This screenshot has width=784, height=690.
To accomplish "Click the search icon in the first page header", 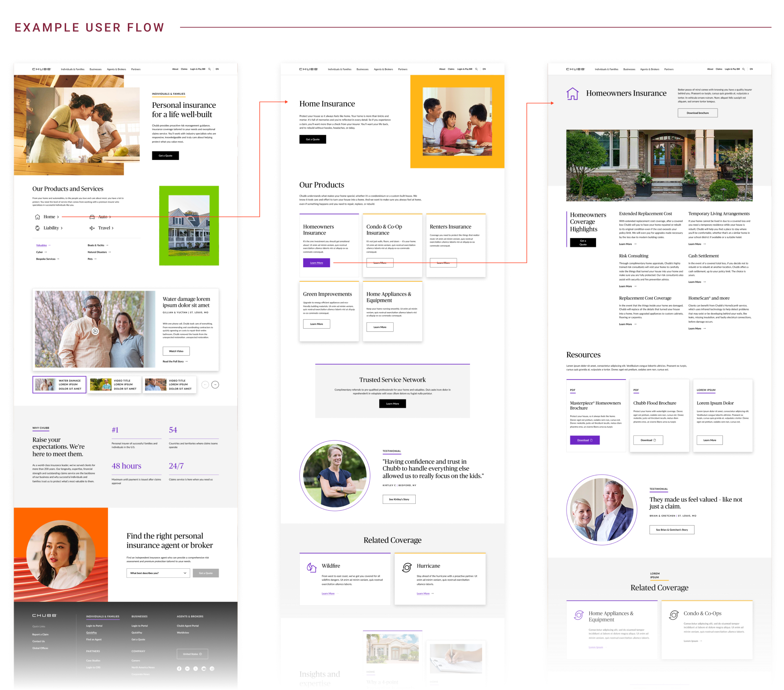I will [209, 69].
